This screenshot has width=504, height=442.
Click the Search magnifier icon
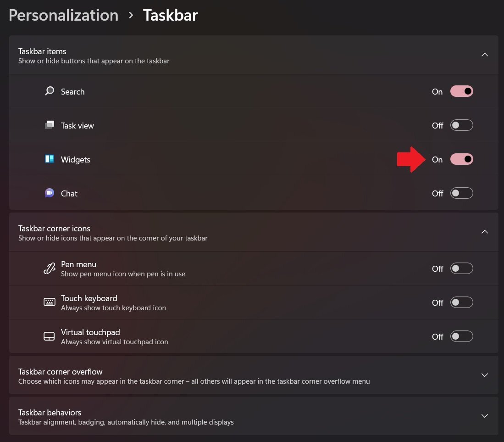50,91
